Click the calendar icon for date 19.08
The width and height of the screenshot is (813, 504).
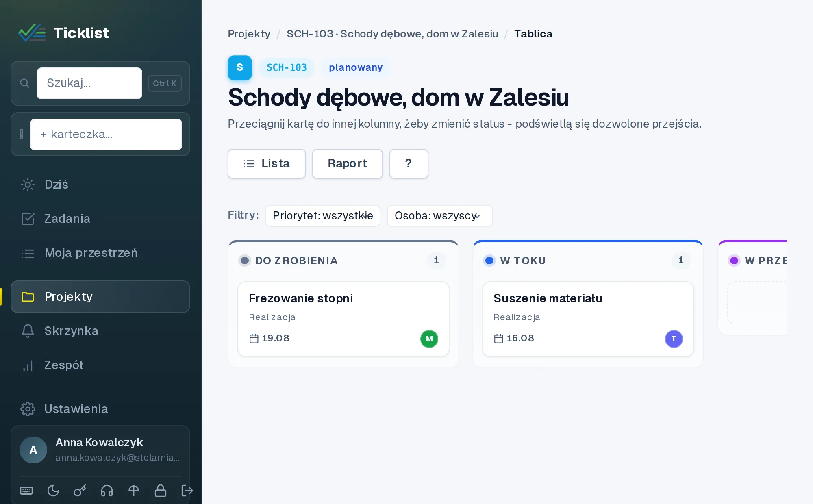click(x=254, y=338)
